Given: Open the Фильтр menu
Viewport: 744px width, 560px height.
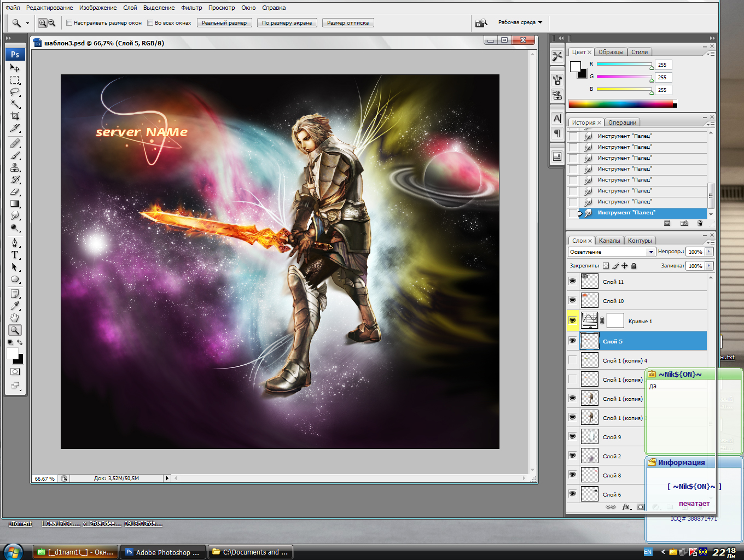Looking at the screenshot, I should point(191,8).
